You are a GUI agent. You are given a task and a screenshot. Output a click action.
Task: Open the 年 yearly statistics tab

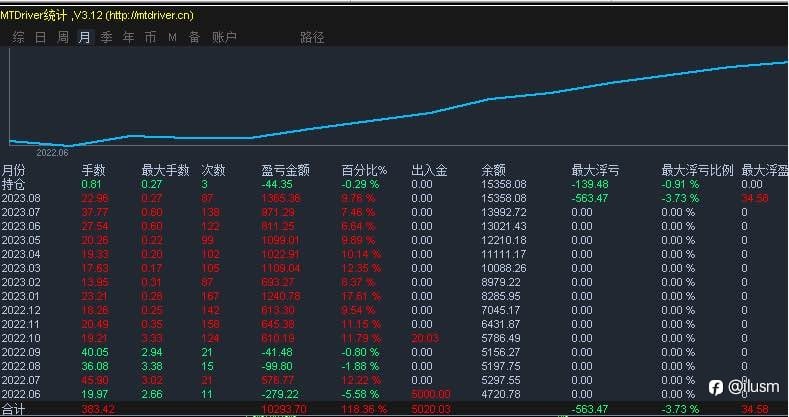(129, 37)
